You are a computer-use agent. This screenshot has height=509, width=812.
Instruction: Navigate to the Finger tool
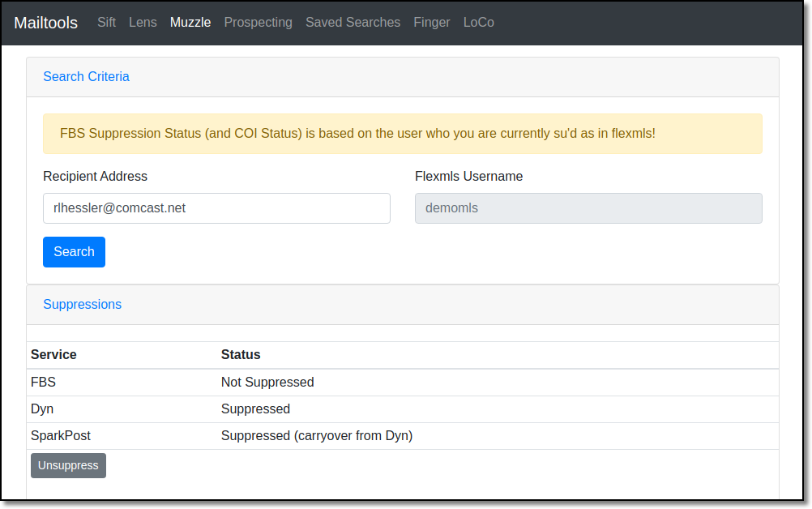point(431,22)
